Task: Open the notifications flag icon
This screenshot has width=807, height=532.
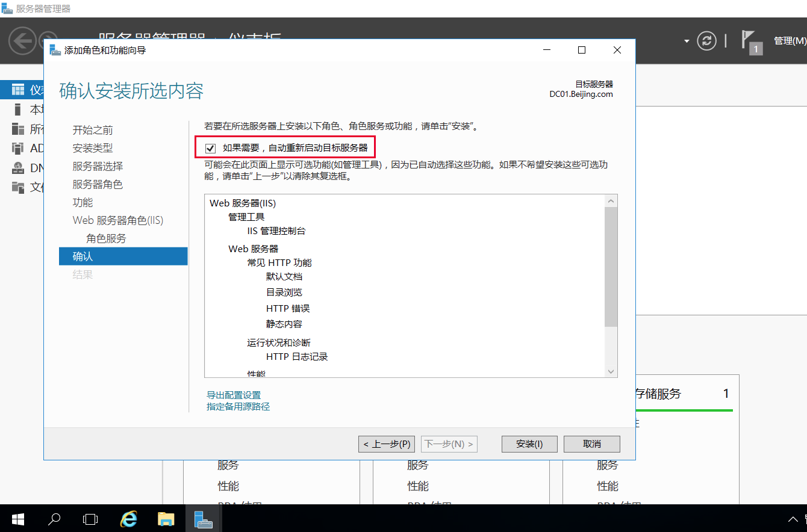Action: (750, 41)
